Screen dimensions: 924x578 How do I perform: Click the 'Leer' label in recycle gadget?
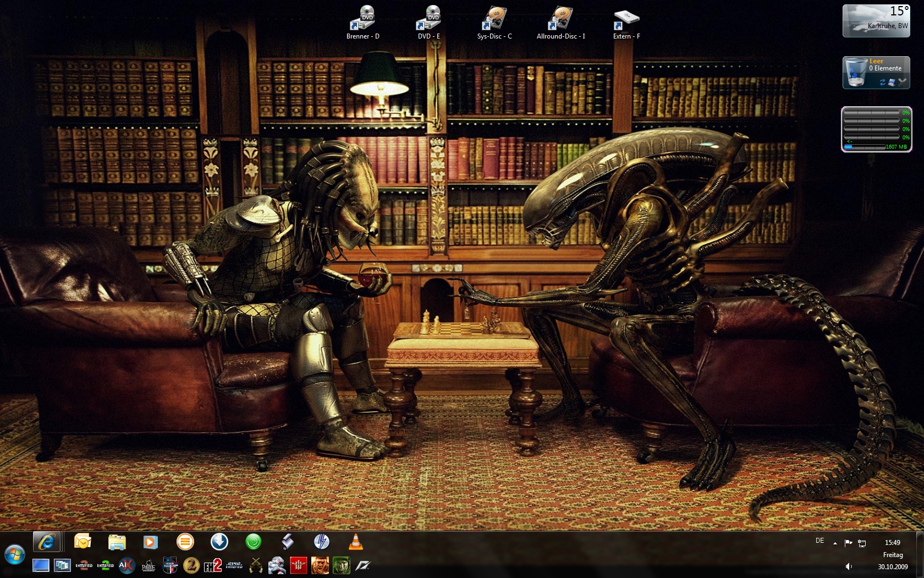click(x=876, y=61)
